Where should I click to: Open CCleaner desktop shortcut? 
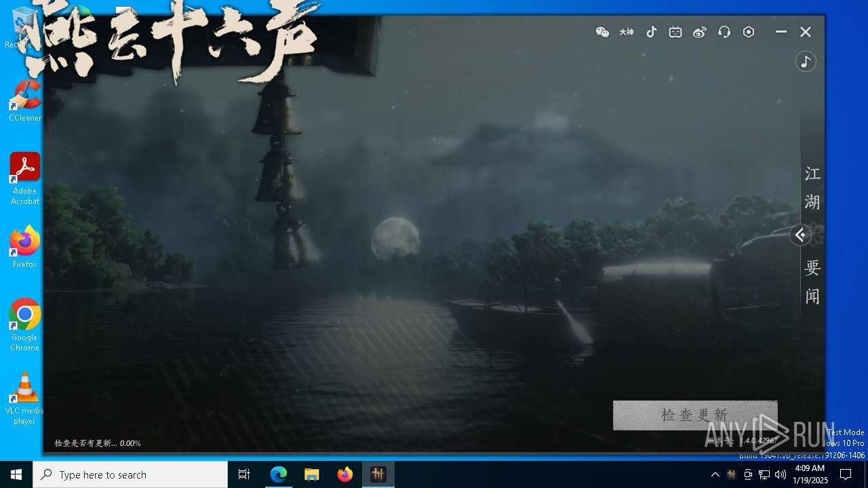click(25, 101)
